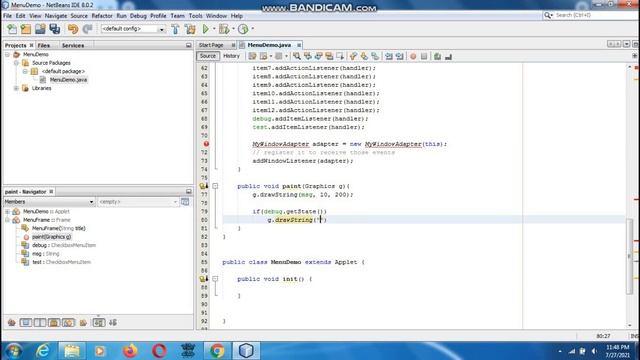Click the Save All toolbar icon
This screenshot has width=640, height=360.
point(55,29)
